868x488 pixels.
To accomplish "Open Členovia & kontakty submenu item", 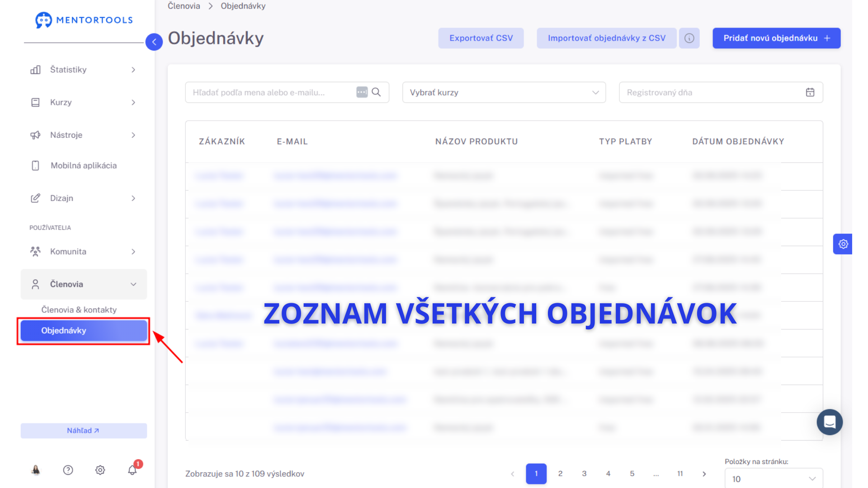I will coord(79,310).
